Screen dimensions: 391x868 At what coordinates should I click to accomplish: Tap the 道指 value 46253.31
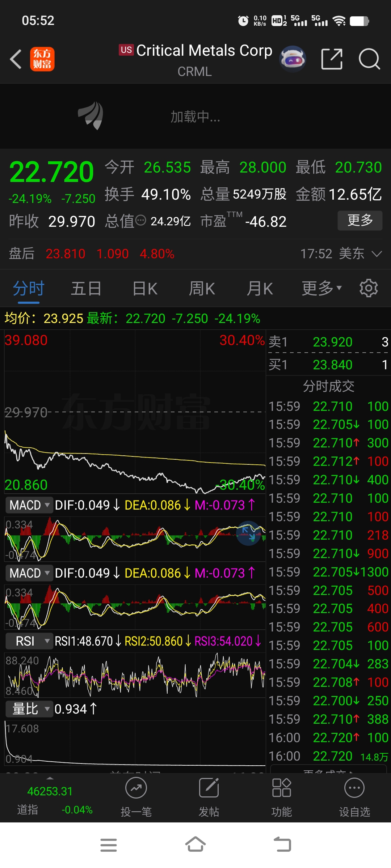click(x=50, y=791)
